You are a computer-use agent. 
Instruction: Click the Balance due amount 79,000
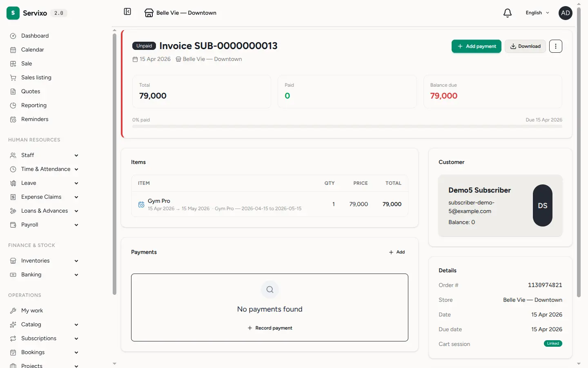444,96
